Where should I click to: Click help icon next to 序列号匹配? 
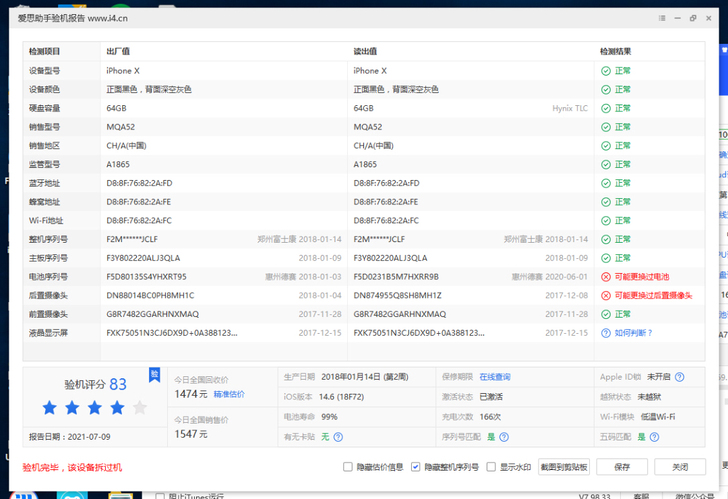[504, 437]
